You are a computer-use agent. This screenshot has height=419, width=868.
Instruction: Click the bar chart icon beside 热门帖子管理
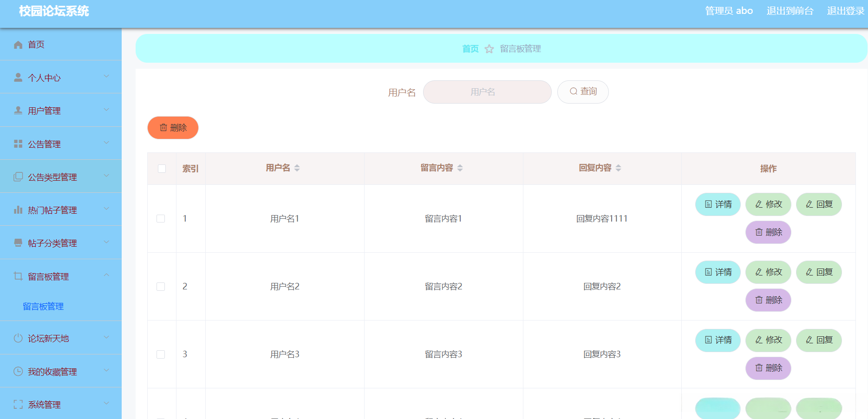(18, 210)
